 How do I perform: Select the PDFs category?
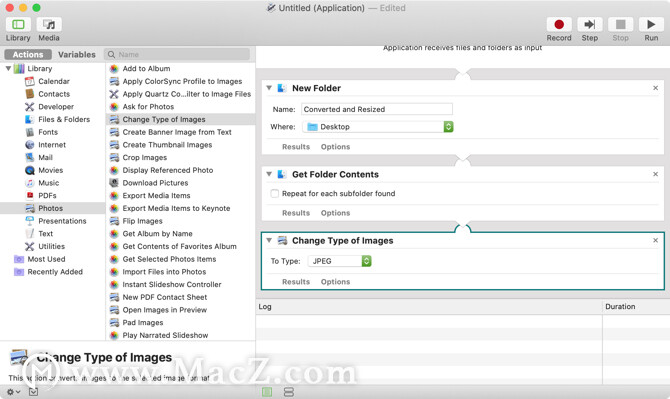47,196
